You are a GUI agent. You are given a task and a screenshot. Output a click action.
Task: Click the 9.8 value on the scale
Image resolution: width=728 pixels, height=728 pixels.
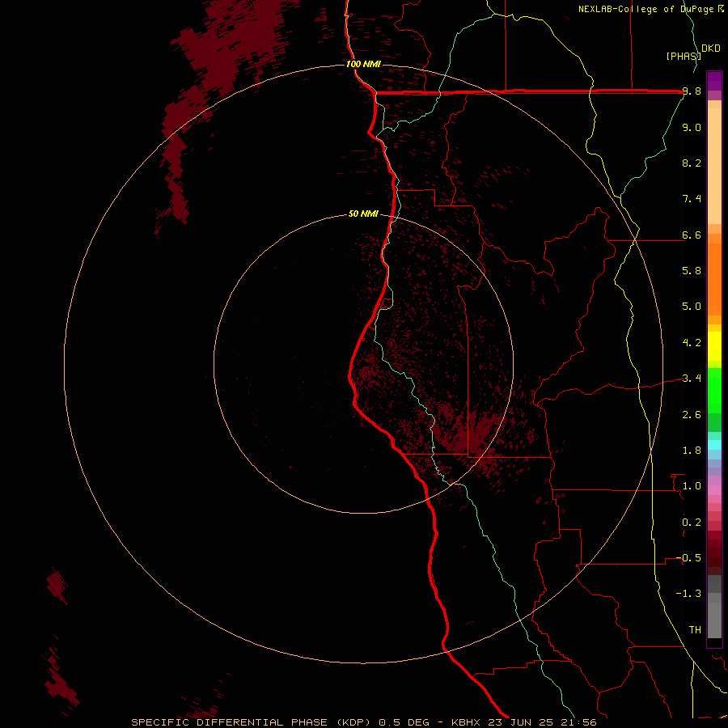tap(692, 91)
